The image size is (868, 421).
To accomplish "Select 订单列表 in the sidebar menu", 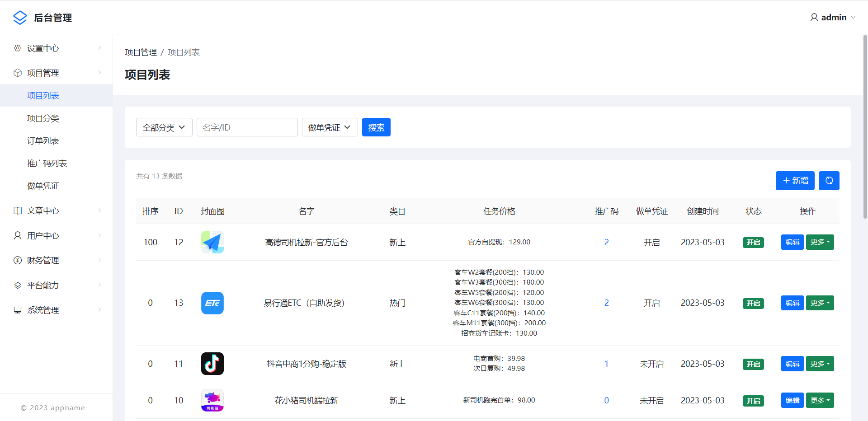I will [x=43, y=141].
